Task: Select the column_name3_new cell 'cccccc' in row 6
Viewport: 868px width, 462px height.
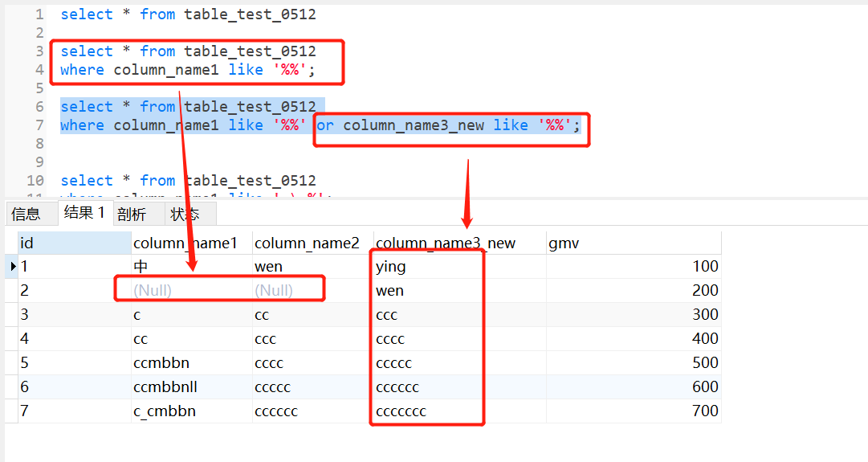Action: tap(459, 386)
